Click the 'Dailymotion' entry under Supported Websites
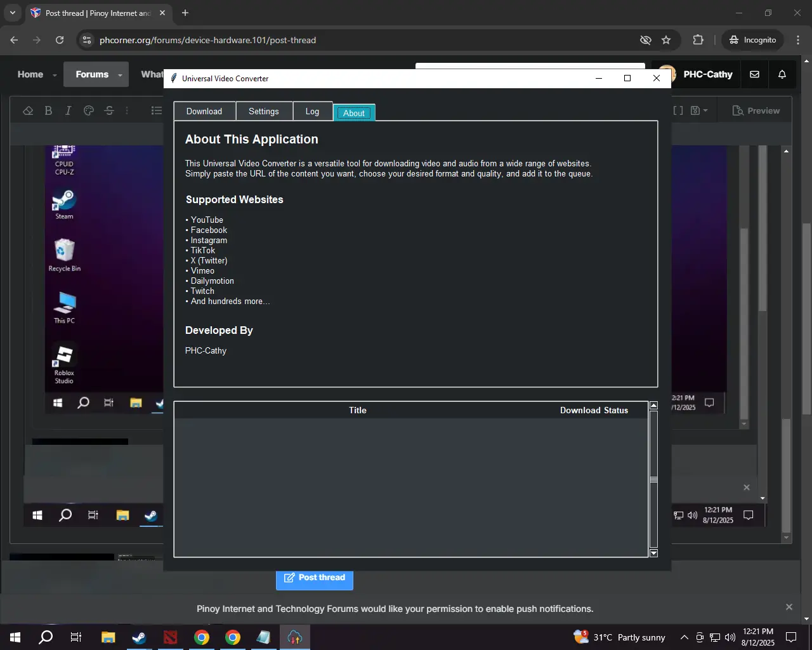 pos(212,281)
